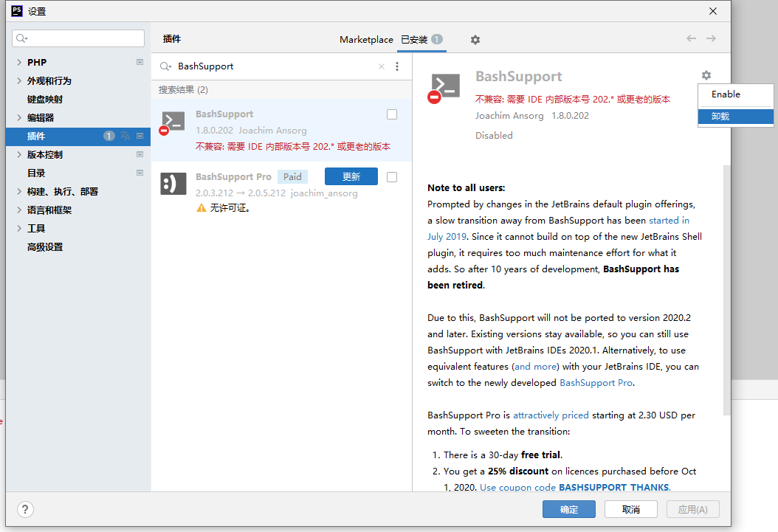
Task: Open plugin settings gear beside 已安装 tab
Action: click(475, 40)
